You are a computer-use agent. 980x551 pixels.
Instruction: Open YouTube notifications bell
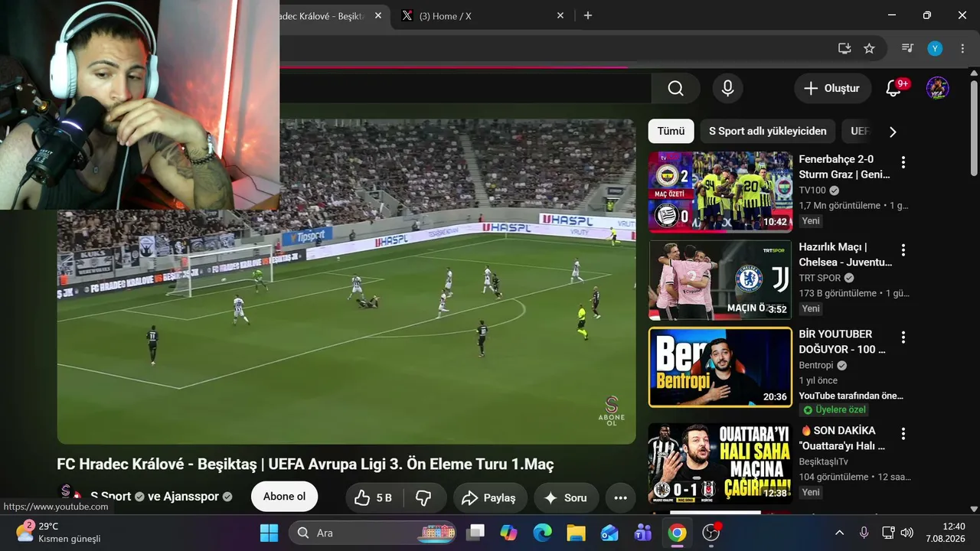coord(893,89)
